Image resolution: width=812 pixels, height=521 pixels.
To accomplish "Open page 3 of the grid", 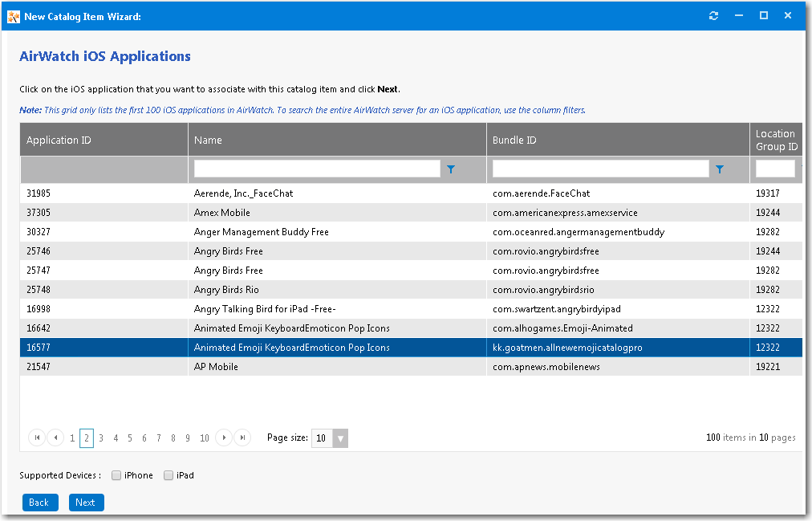I will pos(101,438).
